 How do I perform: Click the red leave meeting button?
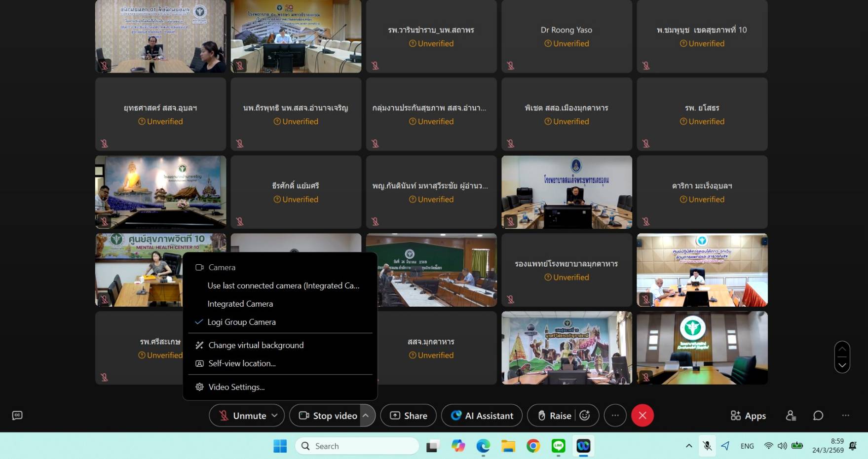tap(642, 416)
